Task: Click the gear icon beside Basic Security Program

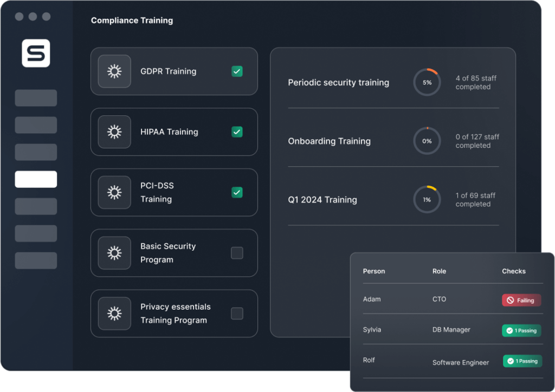Action: point(114,253)
